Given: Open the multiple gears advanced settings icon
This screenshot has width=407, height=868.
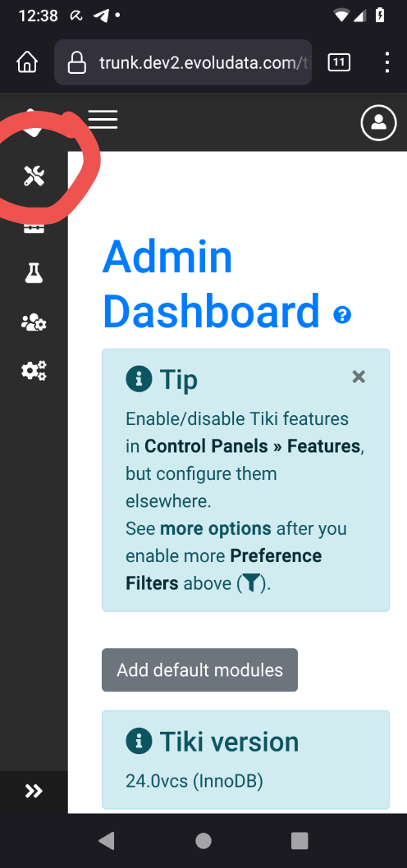Looking at the screenshot, I should pyautogui.click(x=34, y=370).
